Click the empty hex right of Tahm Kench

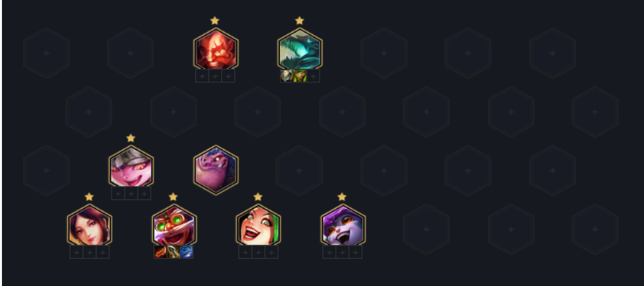299,170
